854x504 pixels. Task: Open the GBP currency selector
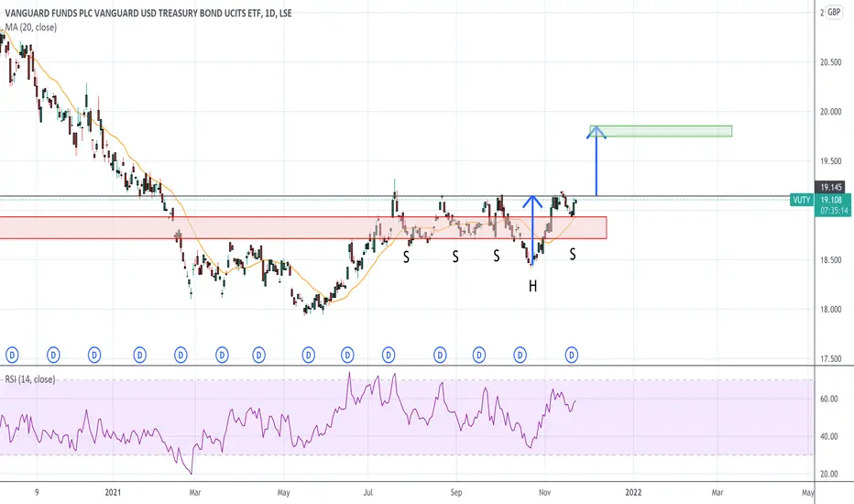click(x=834, y=12)
